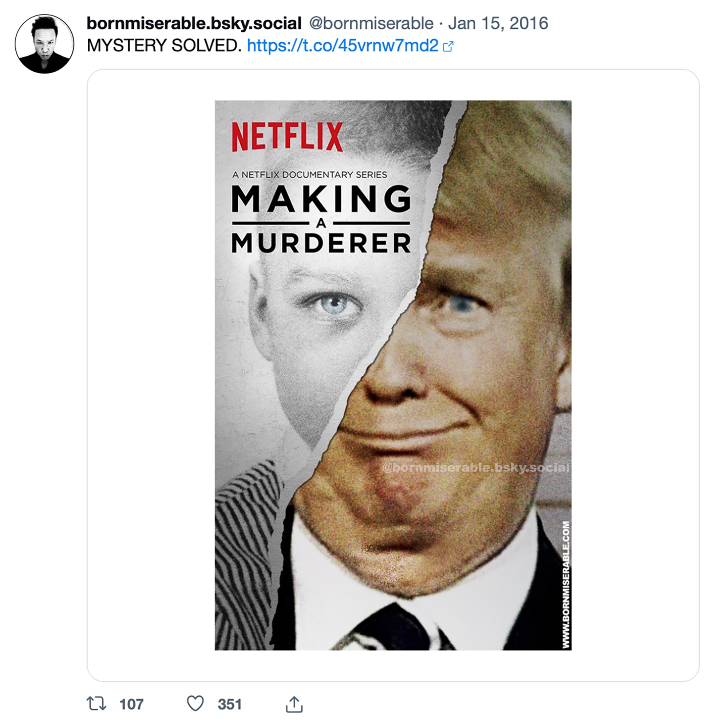The width and height of the screenshot is (716, 728).
Task: Open the author's profile avatar
Action: click(x=44, y=44)
